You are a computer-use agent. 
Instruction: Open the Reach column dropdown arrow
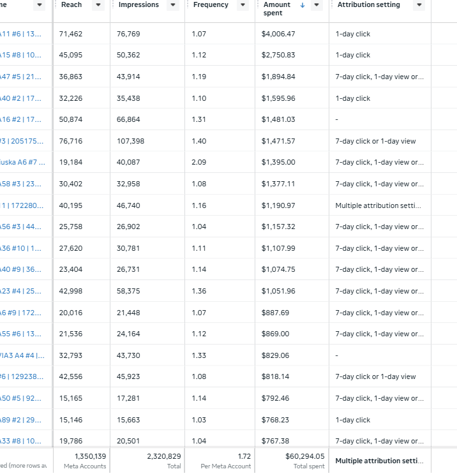(x=98, y=5)
